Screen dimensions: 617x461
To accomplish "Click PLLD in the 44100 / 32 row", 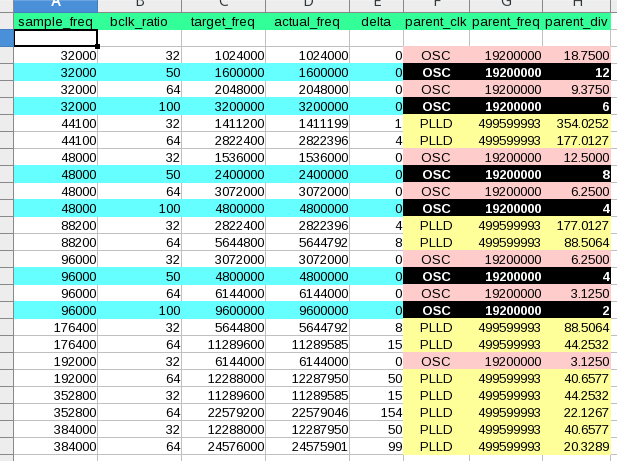I will pyautogui.click(x=436, y=124).
